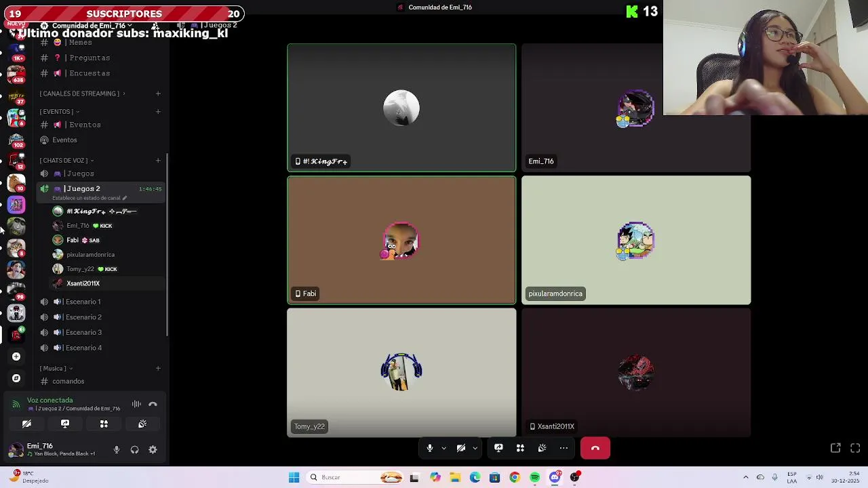
Task: Open Spotify from the taskbar
Action: [535, 477]
